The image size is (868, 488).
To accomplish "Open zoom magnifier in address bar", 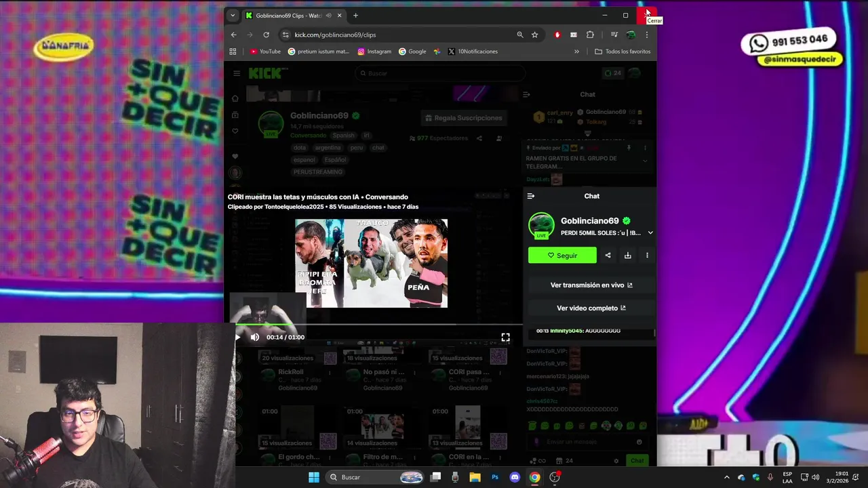I will pos(520,35).
